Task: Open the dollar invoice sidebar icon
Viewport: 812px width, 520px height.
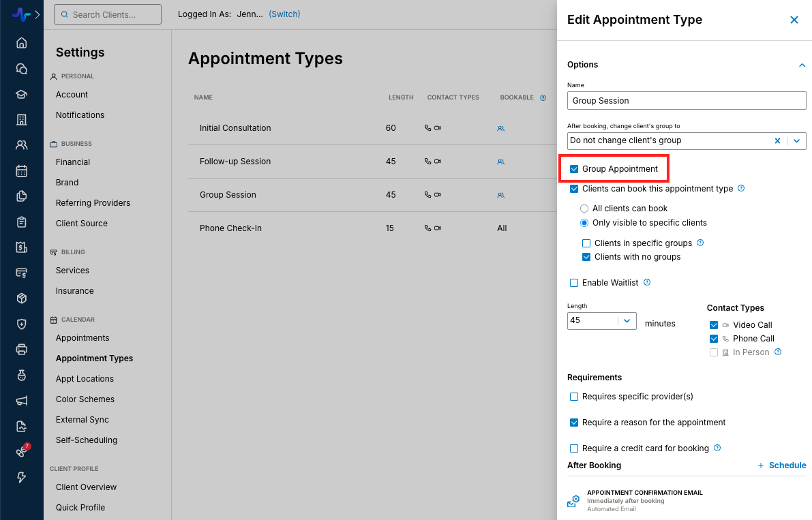Action: point(21,247)
